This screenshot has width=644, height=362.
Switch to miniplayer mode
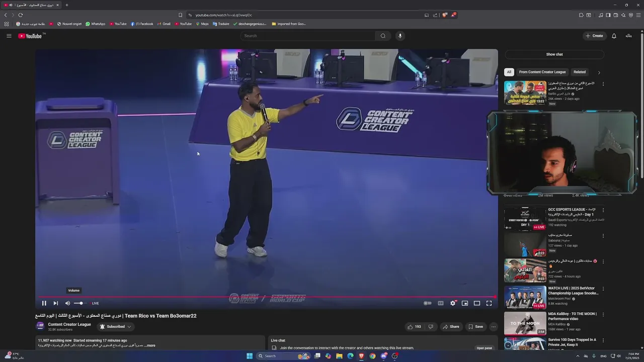coord(465,303)
